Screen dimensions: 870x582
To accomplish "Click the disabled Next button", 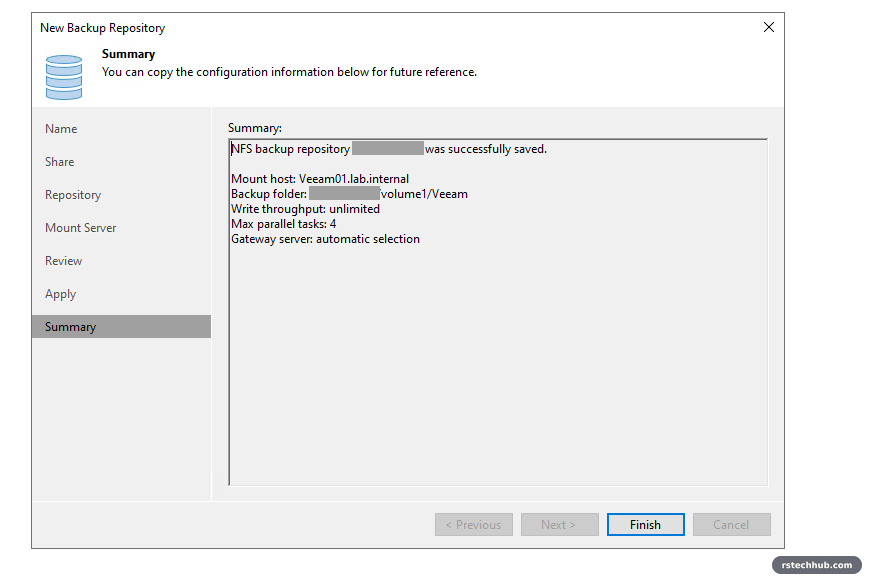I will click(x=559, y=524).
